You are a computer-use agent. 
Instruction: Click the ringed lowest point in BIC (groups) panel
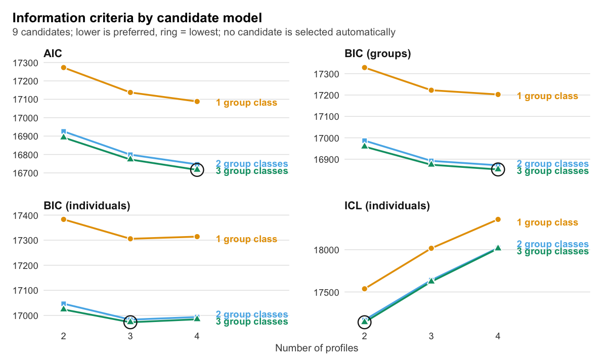pyautogui.click(x=498, y=168)
